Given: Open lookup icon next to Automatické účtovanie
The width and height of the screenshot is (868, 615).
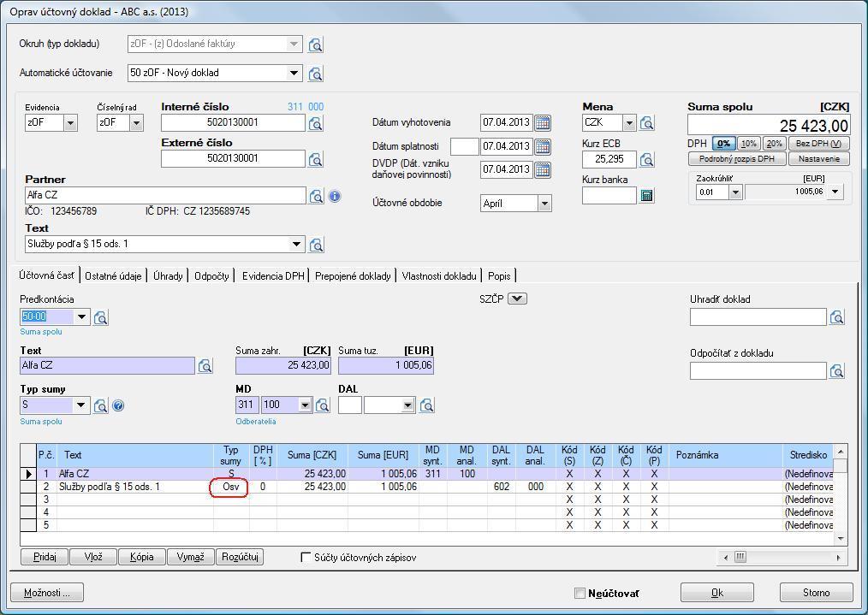Looking at the screenshot, I should click(x=316, y=73).
